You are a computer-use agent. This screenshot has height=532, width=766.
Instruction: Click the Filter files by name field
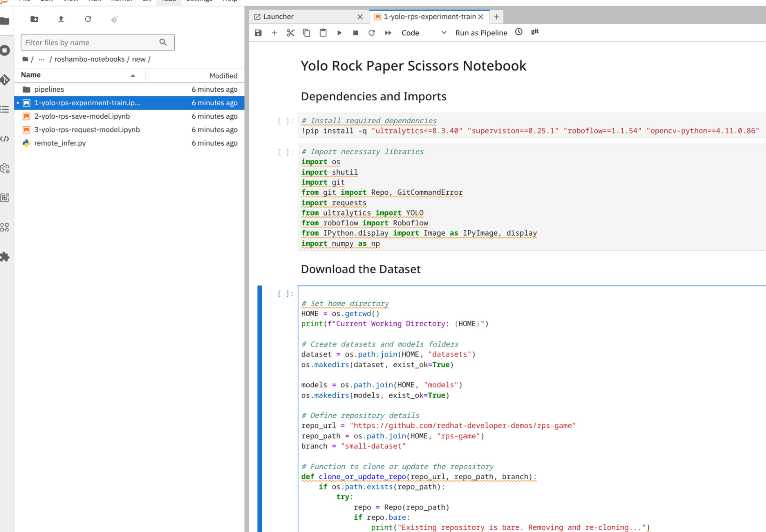tap(98, 42)
